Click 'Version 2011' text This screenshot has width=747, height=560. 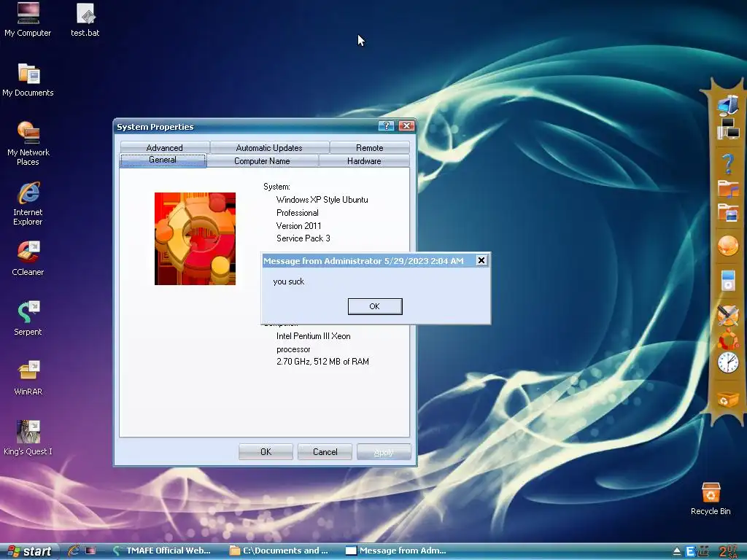tap(298, 226)
